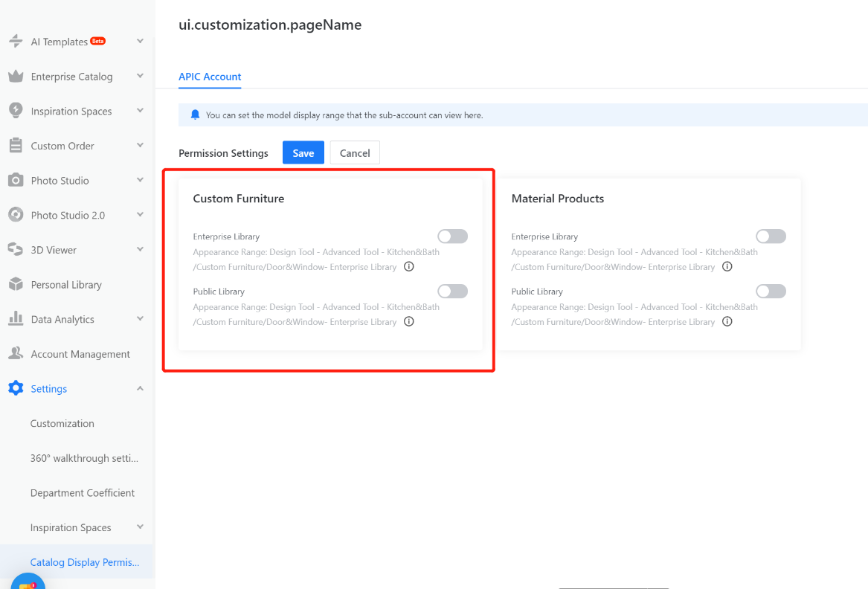Switch to the APIC Account tab
The image size is (868, 589).
point(210,77)
